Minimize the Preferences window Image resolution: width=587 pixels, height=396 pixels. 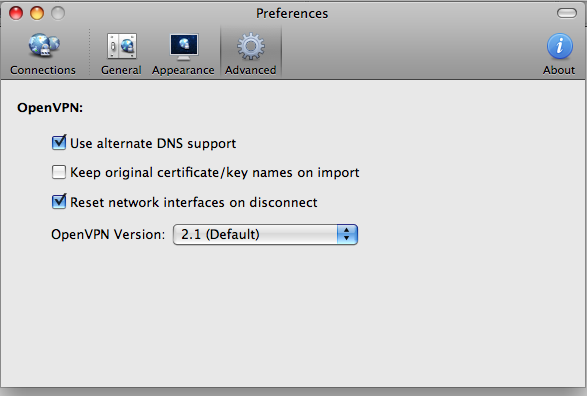click(37, 13)
